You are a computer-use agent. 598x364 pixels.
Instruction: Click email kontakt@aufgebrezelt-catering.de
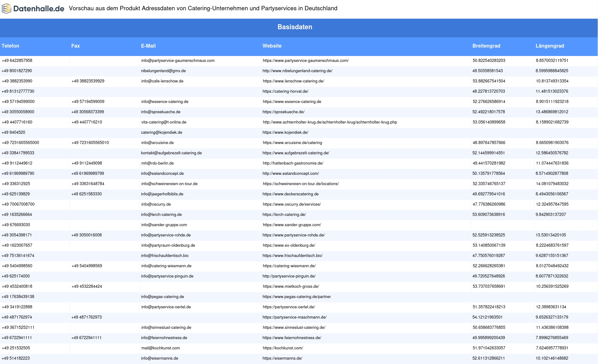[171, 153]
